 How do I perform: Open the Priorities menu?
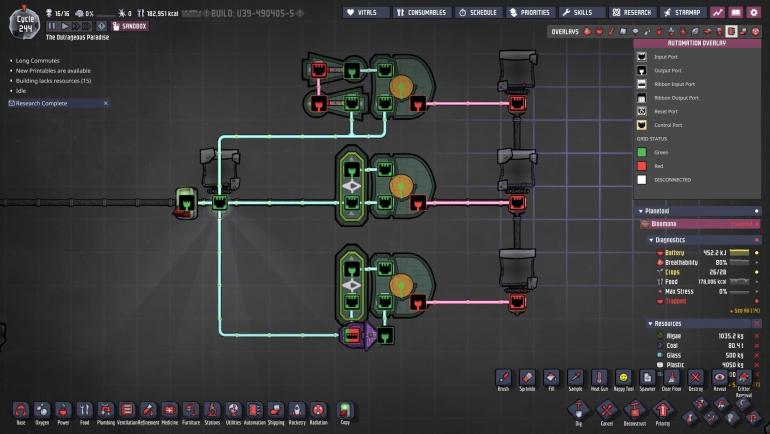pyautogui.click(x=530, y=12)
